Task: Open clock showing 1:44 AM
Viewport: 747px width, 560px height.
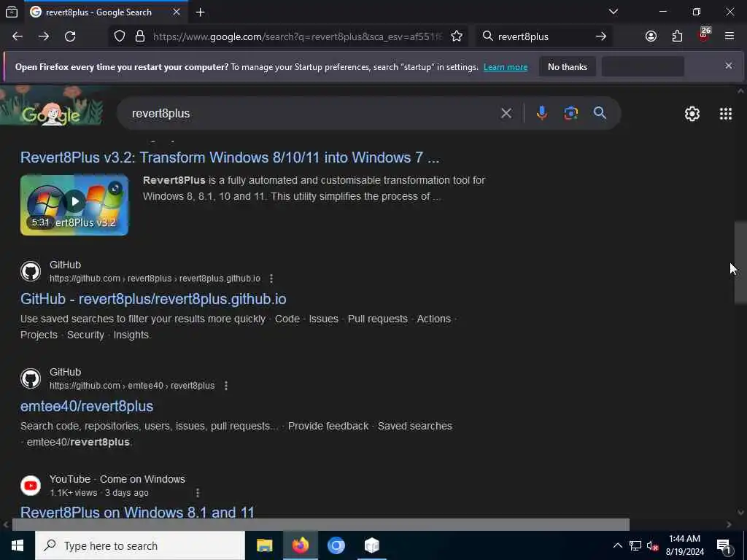Action: 684,545
